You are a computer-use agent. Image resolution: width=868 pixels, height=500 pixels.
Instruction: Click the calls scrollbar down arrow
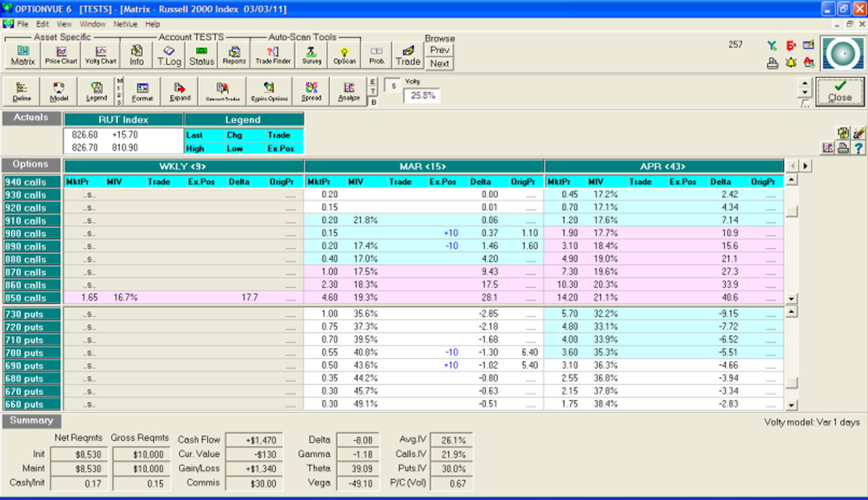click(x=791, y=298)
